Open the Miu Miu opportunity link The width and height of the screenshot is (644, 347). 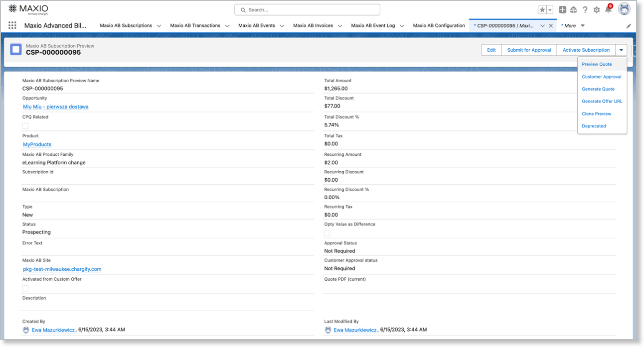(x=56, y=107)
